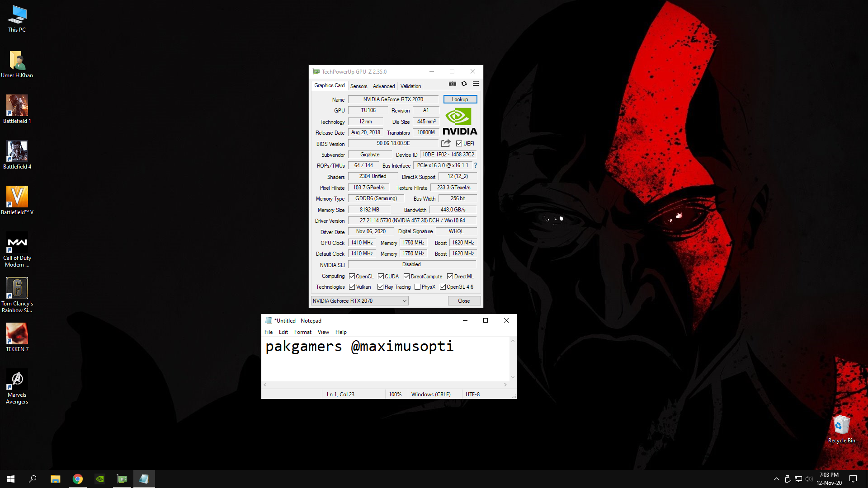Click the UTF-8 status bar entry
The height and width of the screenshot is (488, 868).
coord(473,394)
